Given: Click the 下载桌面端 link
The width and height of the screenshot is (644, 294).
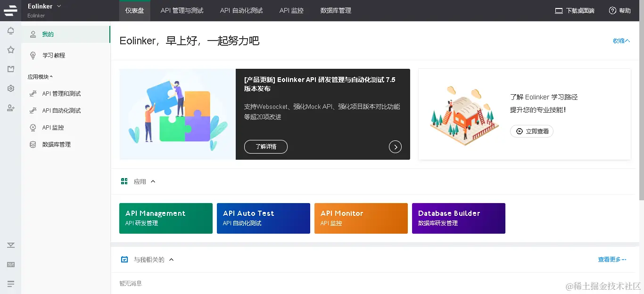Looking at the screenshot, I should (x=575, y=11).
